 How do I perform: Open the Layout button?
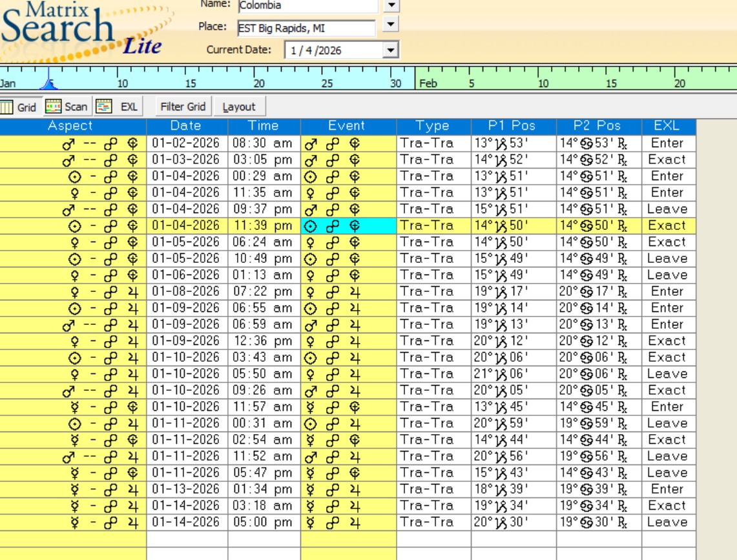(239, 107)
